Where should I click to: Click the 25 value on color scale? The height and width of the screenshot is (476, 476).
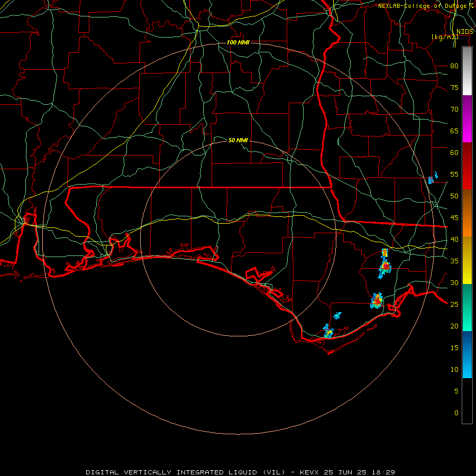click(x=454, y=305)
